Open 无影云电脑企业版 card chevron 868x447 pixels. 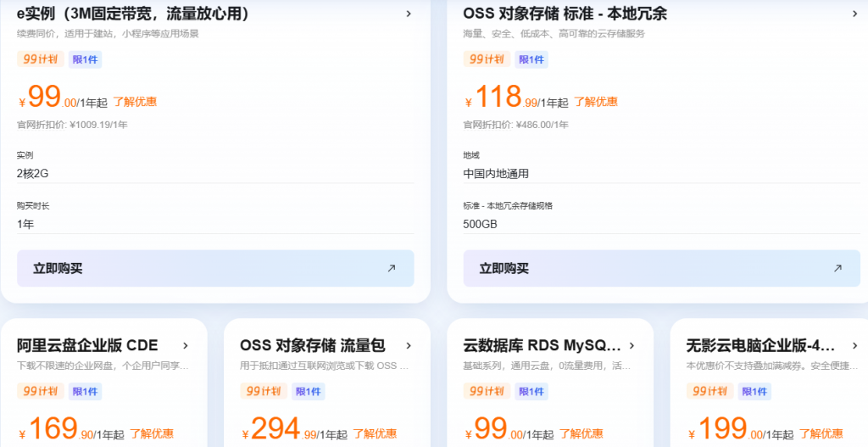pyautogui.click(x=854, y=346)
